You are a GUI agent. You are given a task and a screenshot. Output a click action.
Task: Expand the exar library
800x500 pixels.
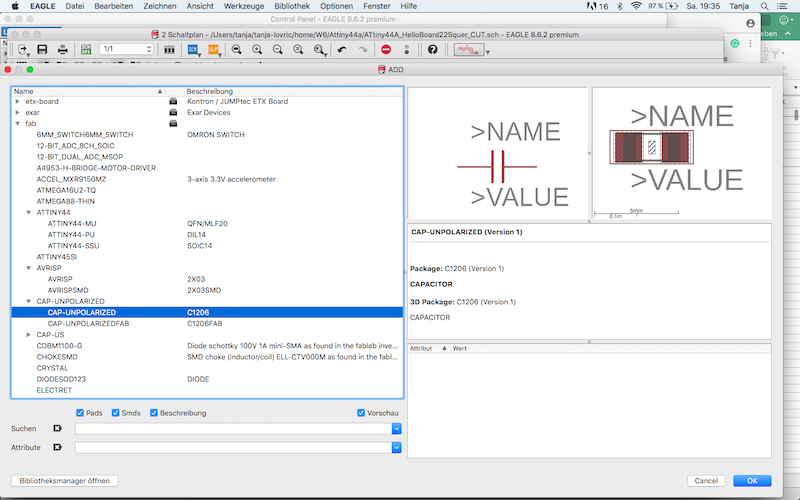tap(18, 113)
